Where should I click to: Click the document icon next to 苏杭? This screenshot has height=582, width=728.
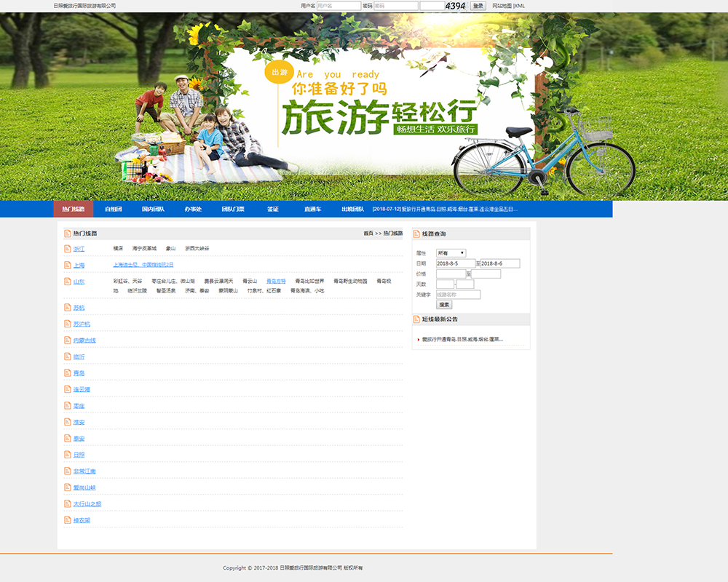68,308
